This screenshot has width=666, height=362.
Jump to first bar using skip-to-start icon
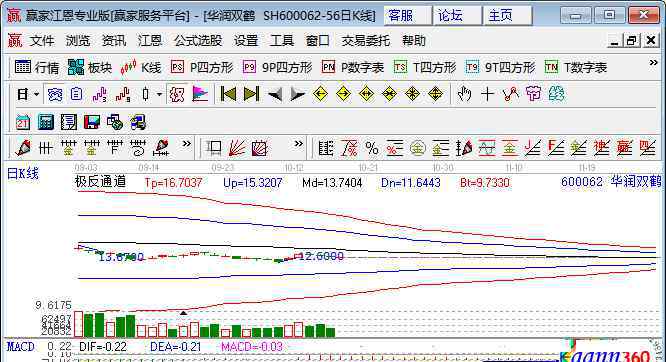[x=228, y=94]
